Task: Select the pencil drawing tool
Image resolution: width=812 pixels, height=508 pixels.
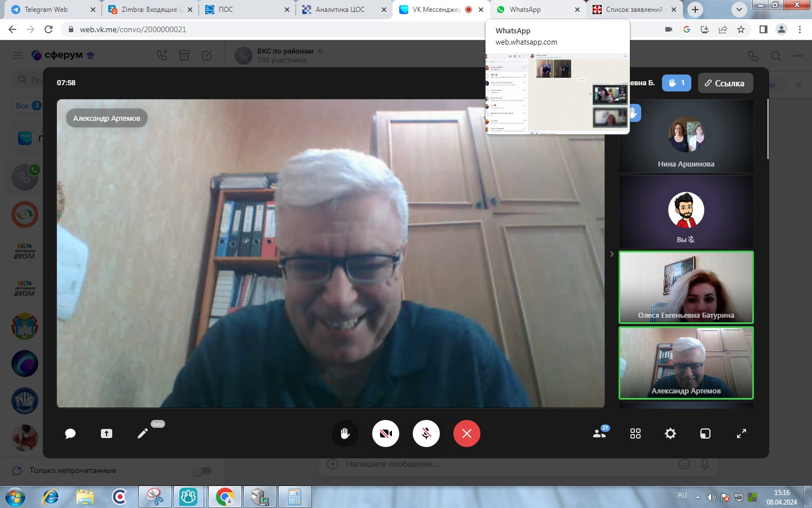Action: click(x=143, y=433)
